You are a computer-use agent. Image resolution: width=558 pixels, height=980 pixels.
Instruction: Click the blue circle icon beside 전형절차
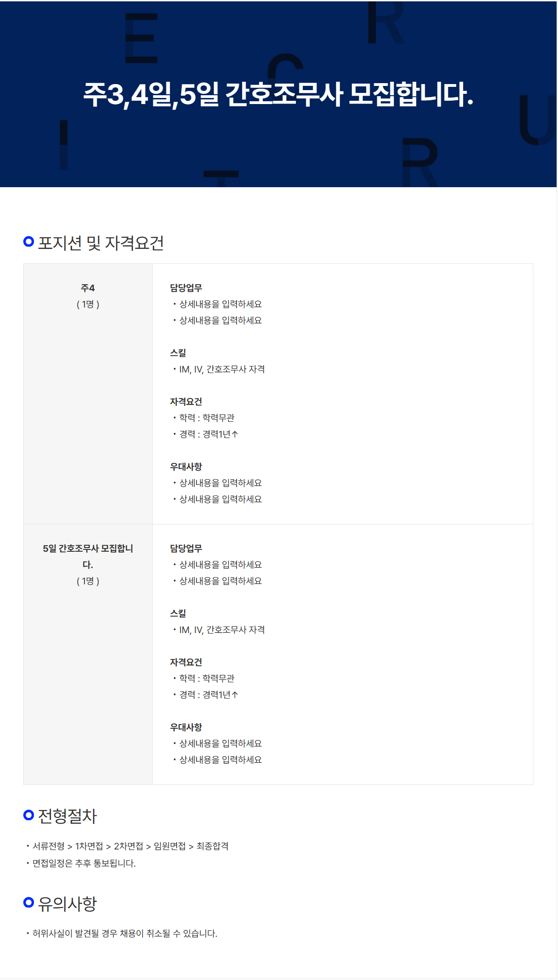29,815
